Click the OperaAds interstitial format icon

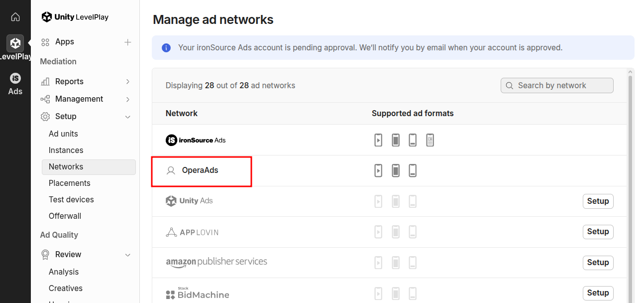point(396,171)
